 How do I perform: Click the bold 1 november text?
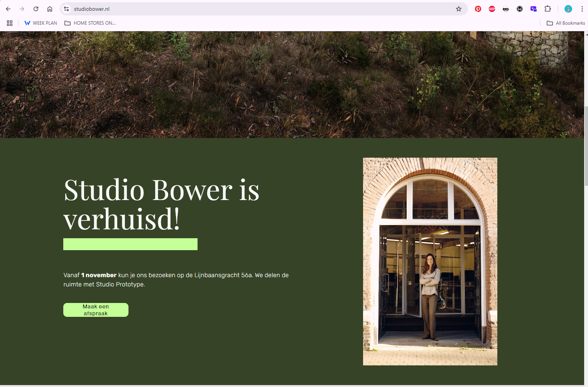(99, 275)
